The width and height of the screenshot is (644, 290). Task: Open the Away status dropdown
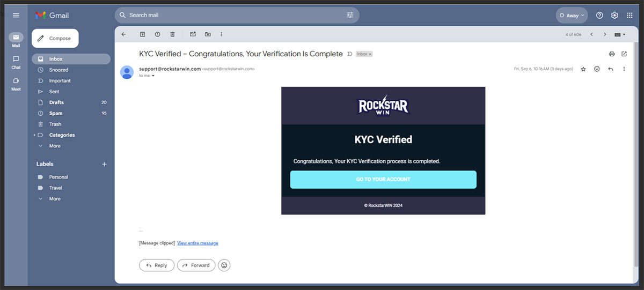(x=572, y=16)
